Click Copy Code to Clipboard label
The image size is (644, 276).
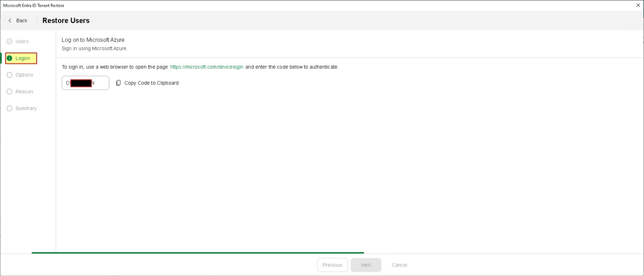coord(152,83)
